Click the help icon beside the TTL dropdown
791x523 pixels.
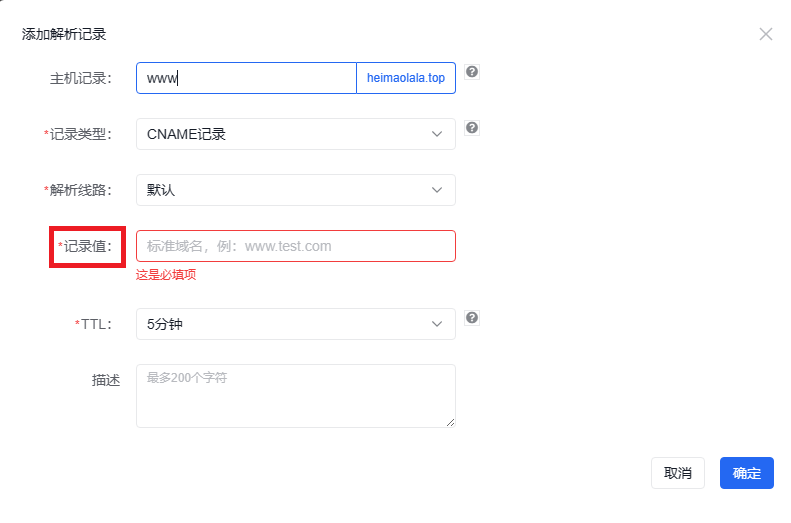pyautogui.click(x=472, y=317)
